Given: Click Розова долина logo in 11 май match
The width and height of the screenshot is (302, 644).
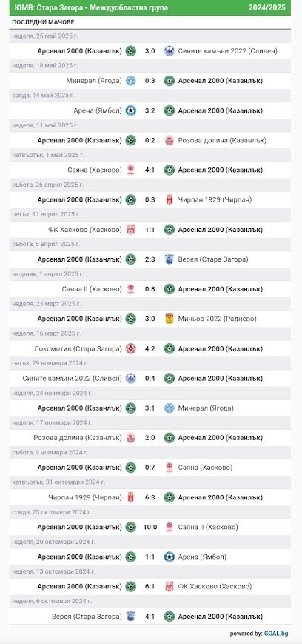Looking at the screenshot, I should [169, 141].
